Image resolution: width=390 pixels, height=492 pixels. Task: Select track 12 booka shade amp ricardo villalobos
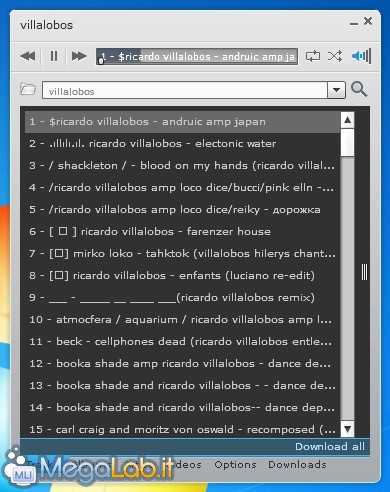coord(182,364)
